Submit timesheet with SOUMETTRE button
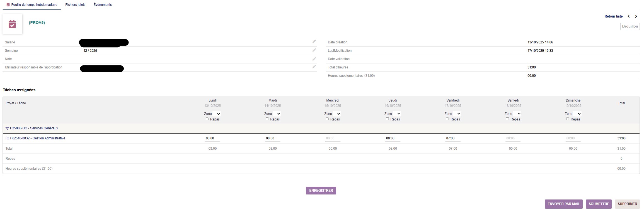The width and height of the screenshot is (644, 212). point(599,204)
